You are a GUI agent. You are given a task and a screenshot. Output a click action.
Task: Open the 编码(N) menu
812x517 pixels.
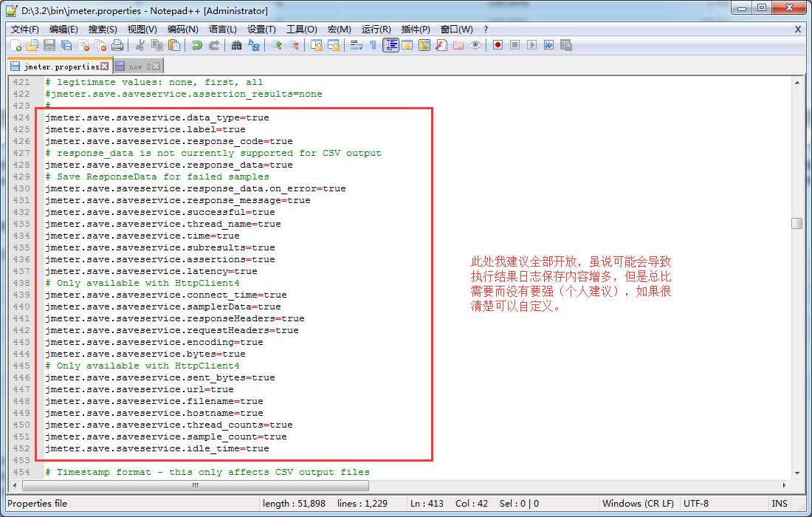coord(183,30)
